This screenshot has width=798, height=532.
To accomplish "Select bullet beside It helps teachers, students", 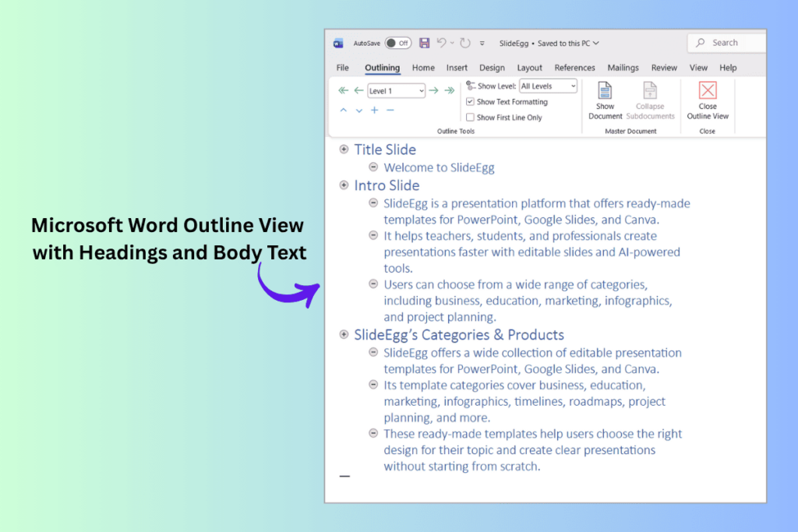I will click(x=373, y=235).
